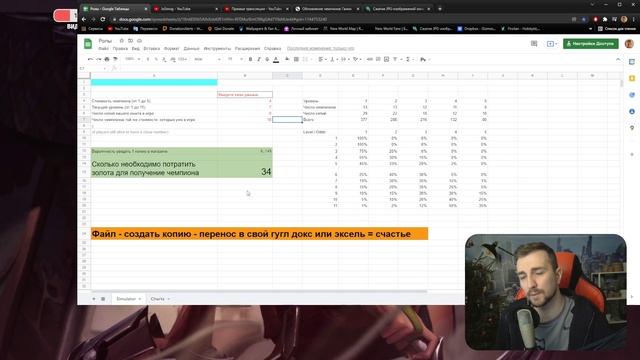Open the Вставка menu

[x=151, y=49]
